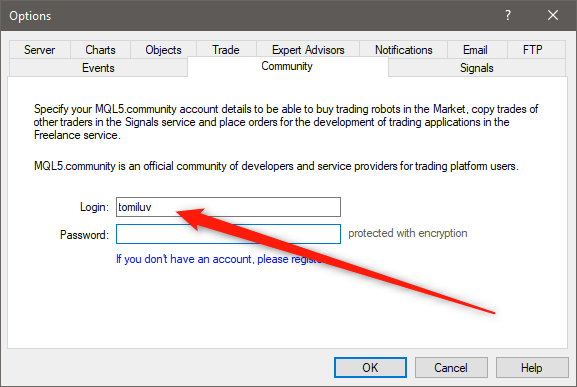The width and height of the screenshot is (577, 387).
Task: Open the Expert Advisors tab
Action: point(308,50)
